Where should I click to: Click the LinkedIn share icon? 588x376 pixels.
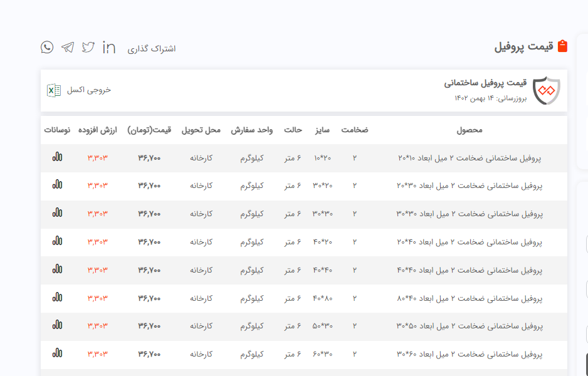tap(109, 48)
